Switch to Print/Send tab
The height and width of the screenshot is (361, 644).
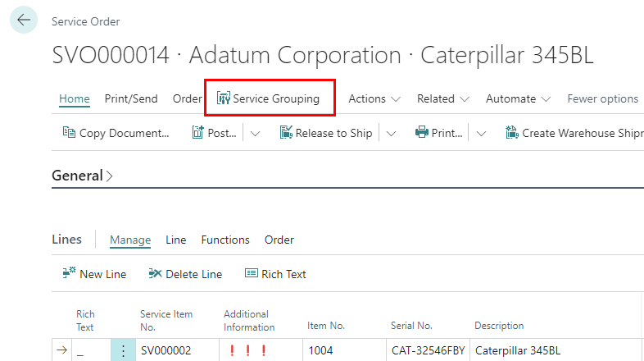click(x=131, y=98)
